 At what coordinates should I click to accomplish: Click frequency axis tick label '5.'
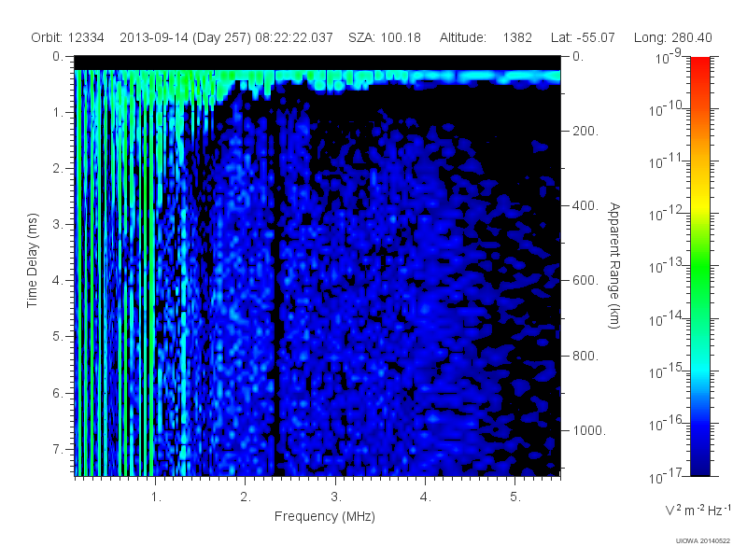pos(515,497)
